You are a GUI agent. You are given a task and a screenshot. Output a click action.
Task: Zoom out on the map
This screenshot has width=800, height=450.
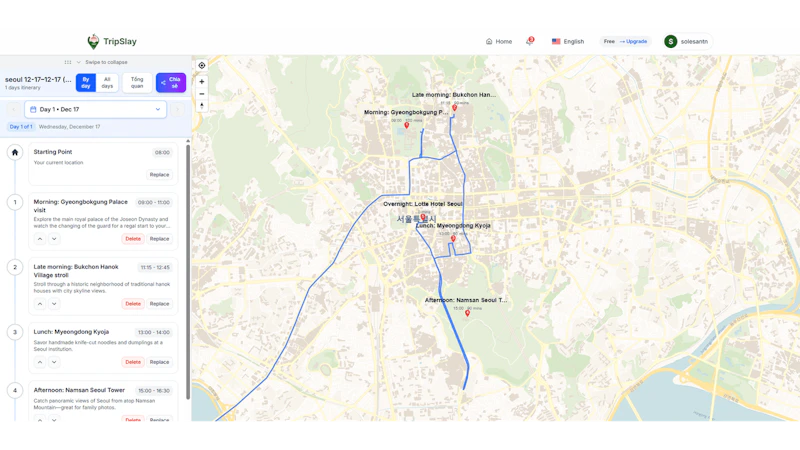tap(202, 94)
